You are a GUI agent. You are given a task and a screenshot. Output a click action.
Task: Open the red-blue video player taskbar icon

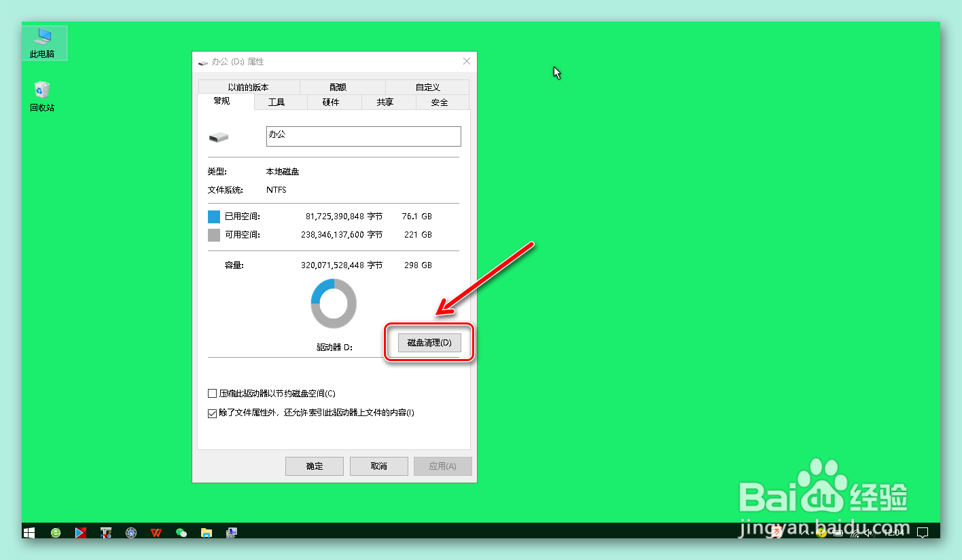tap(81, 533)
